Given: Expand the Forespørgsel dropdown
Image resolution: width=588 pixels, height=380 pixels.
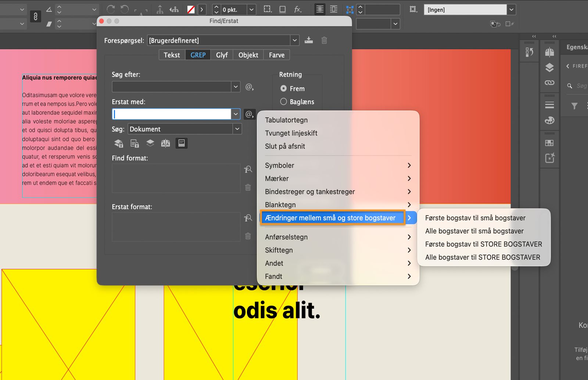Looking at the screenshot, I should coord(294,40).
